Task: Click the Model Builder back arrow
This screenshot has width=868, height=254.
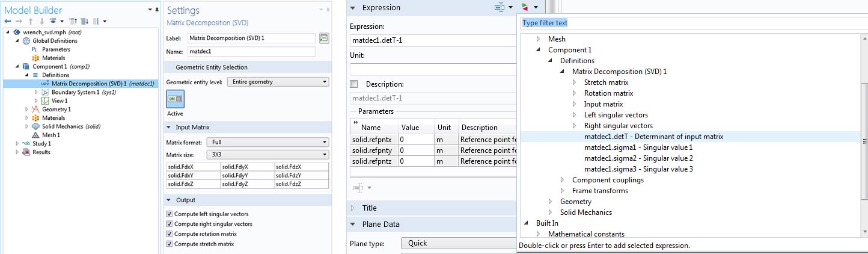Action: click(8, 21)
